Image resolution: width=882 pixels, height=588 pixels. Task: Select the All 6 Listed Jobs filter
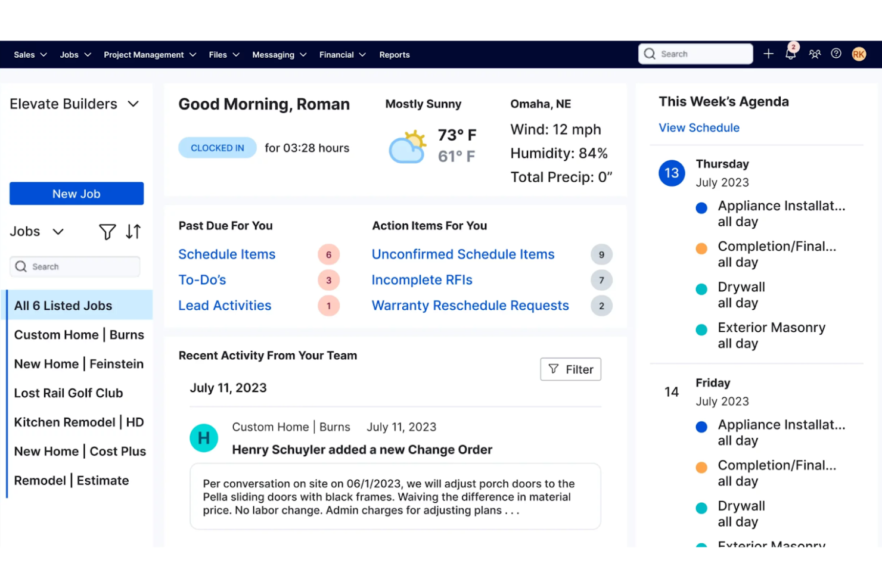63,305
